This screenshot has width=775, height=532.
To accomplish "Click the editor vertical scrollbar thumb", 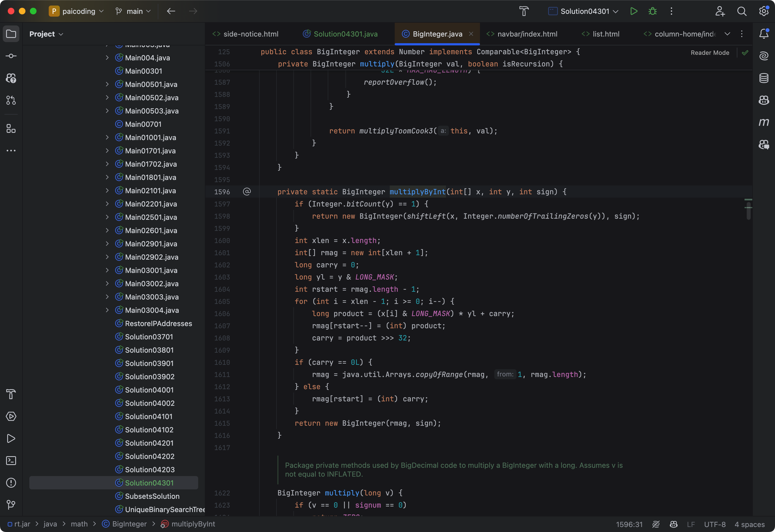I will [749, 211].
